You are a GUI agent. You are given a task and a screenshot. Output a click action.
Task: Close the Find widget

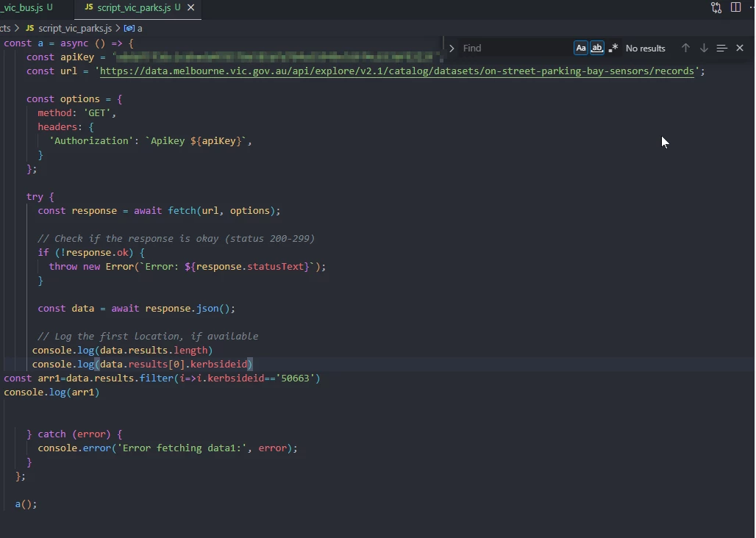pyautogui.click(x=740, y=48)
